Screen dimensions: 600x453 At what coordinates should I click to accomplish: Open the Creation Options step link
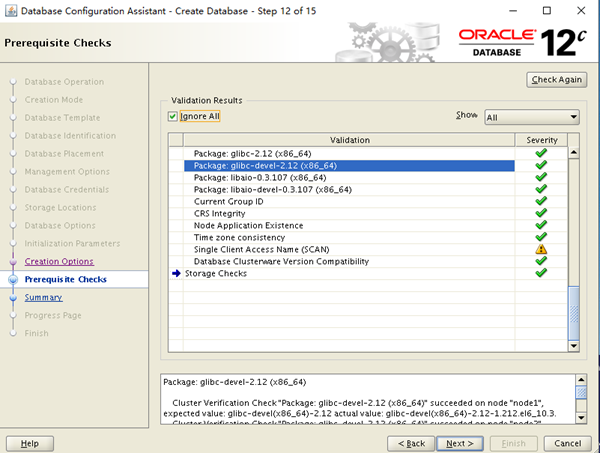(x=59, y=261)
